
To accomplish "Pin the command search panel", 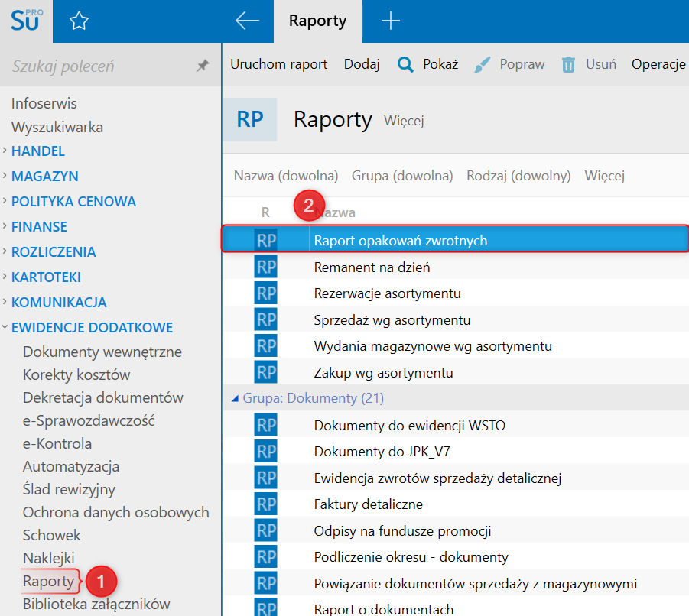I will (203, 66).
